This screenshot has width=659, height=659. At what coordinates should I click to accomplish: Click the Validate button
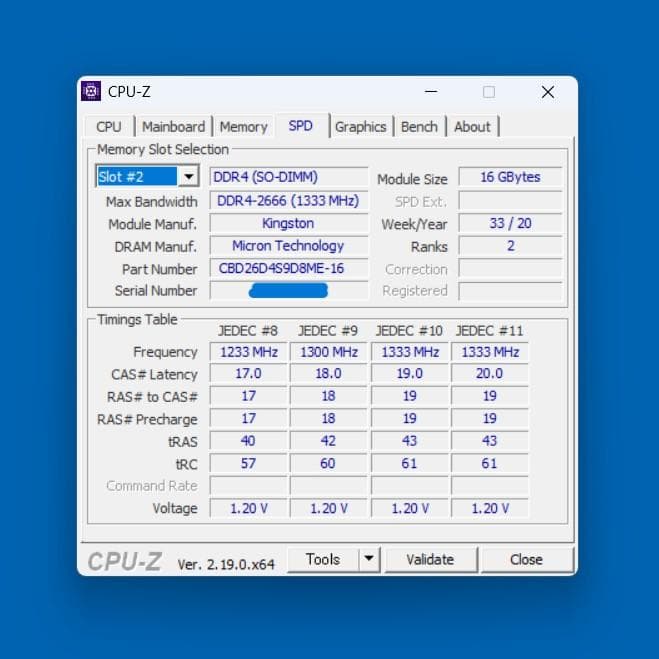point(430,559)
